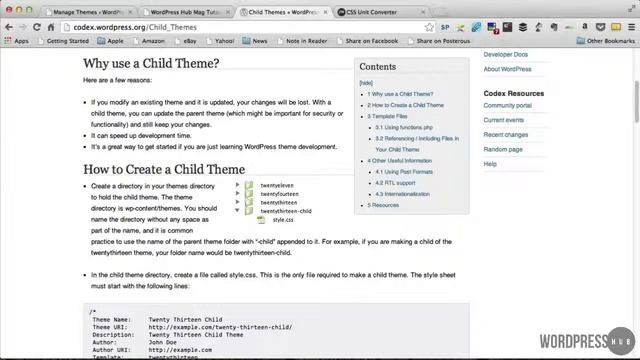Jump to '3.1 Using functions.php'
The image size is (640, 360).
[404, 127]
